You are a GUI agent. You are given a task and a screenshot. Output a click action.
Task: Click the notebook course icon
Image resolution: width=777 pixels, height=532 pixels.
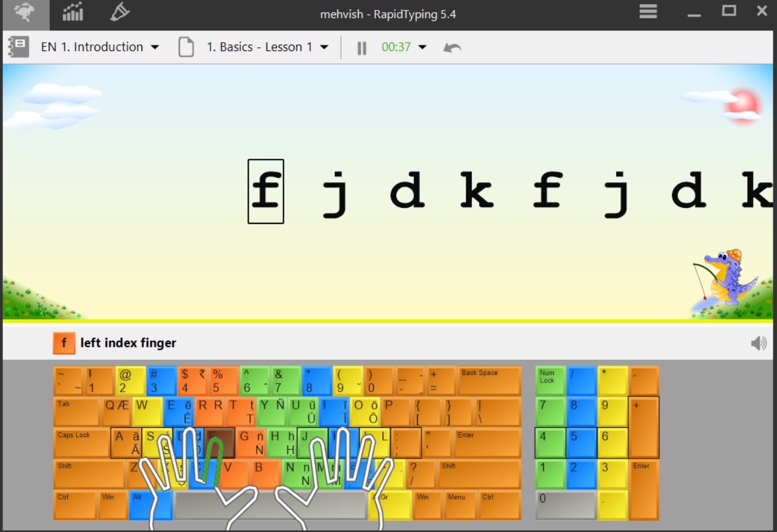(x=18, y=47)
